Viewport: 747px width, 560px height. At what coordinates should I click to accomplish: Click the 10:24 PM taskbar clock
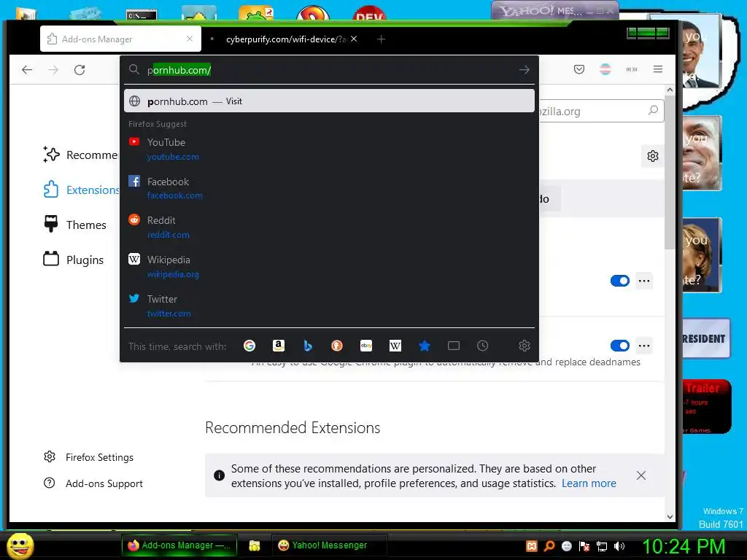tap(684, 546)
